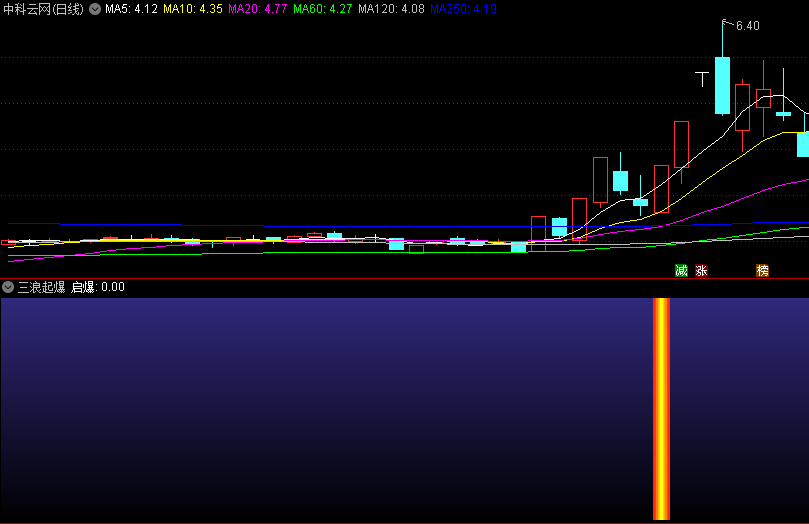Open the dropdown beside 中科云网(日线) title
Screen dimensions: 809x524
click(95, 9)
